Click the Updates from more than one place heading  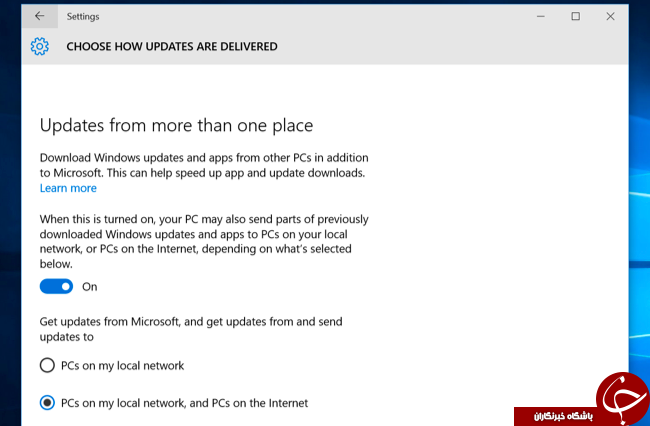coord(176,125)
